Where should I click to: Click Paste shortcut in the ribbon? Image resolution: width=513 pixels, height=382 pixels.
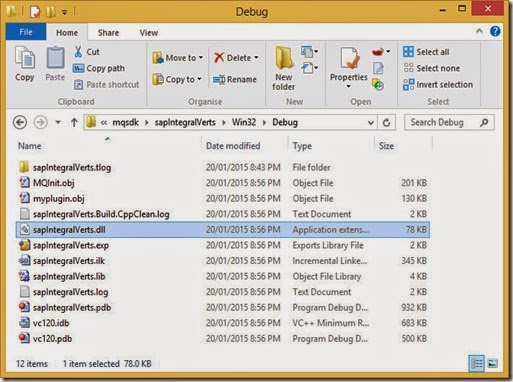(106, 85)
